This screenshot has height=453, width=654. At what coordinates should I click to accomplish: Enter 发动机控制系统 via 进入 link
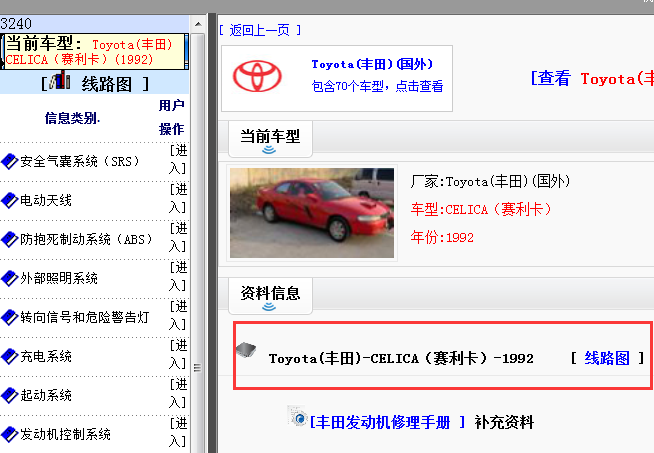[x=178, y=432]
